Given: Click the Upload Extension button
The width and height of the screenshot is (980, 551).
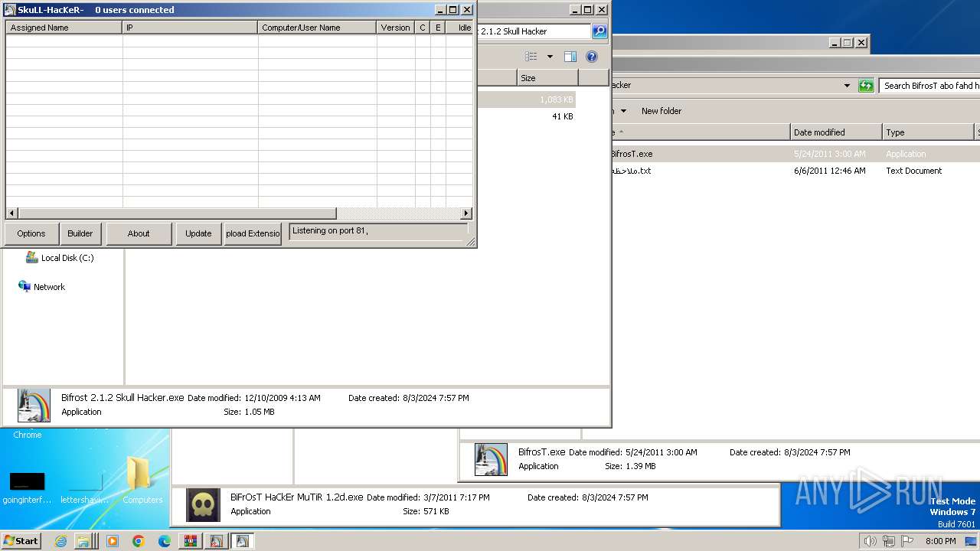Looking at the screenshot, I should [253, 233].
